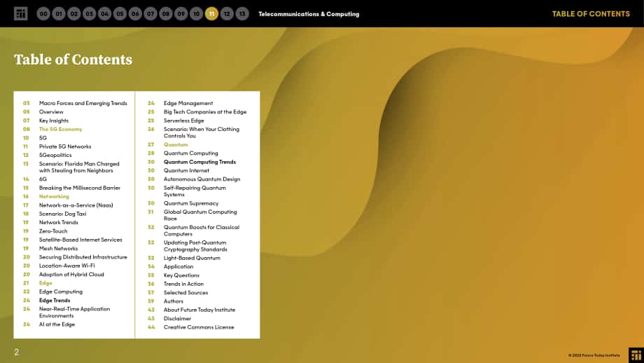This screenshot has width=644, height=363.
Task: Open section 03 navigation circle
Action: pyautogui.click(x=89, y=13)
